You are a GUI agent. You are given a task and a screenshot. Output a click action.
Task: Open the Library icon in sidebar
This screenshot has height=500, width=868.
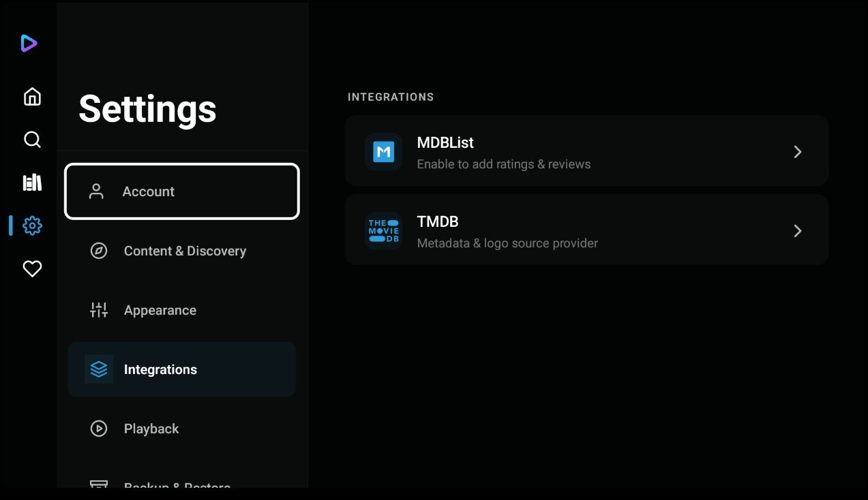pos(32,183)
